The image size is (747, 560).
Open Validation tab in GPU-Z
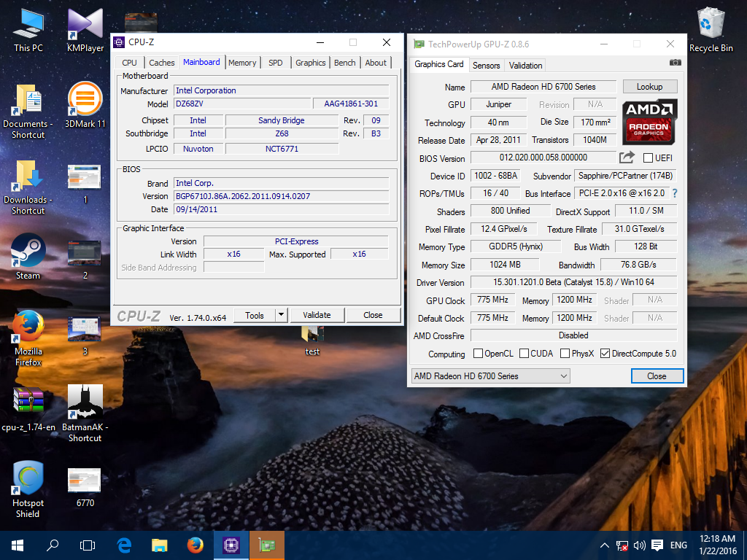point(525,65)
